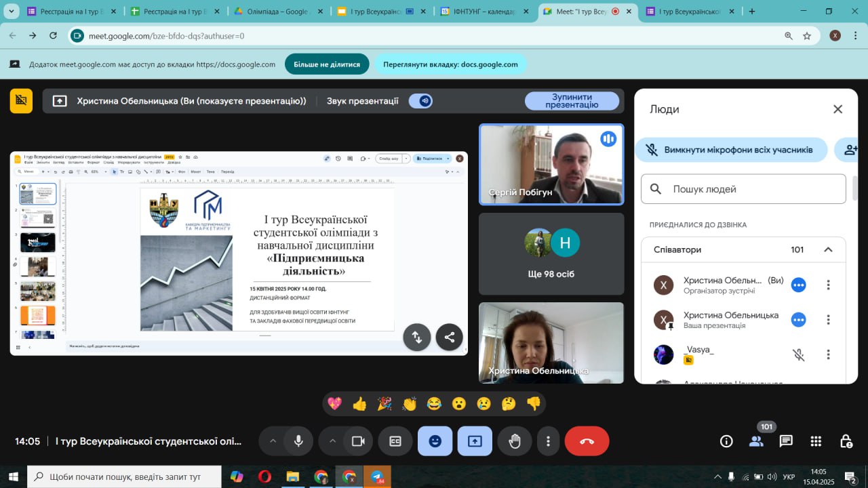Viewport: 868px width, 488px height.
Task: Send laughing with tears reaction
Action: (434, 404)
